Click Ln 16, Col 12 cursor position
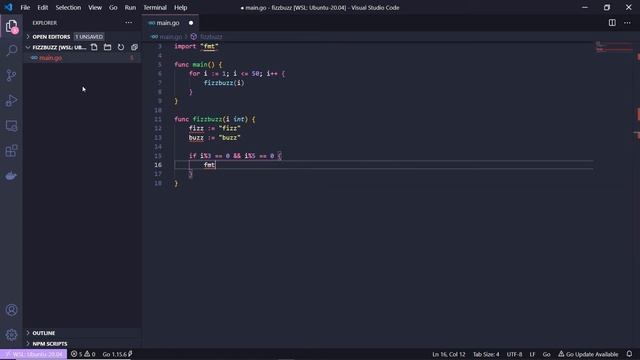Viewport: 640px width, 360px height. [x=449, y=354]
